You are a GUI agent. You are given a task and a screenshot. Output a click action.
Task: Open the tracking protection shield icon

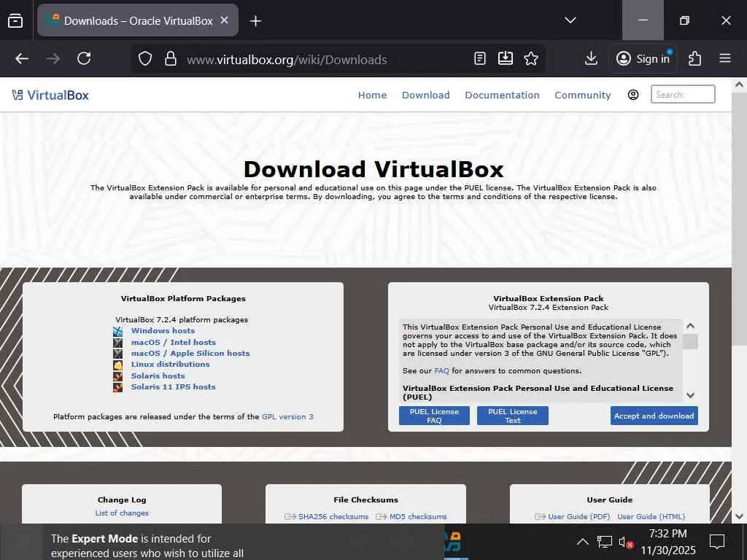click(x=145, y=58)
